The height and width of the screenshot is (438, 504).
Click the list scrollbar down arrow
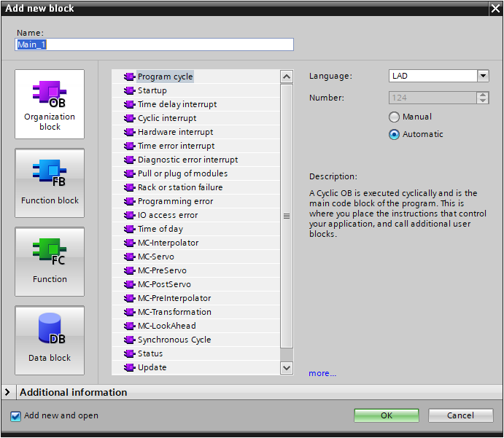(287, 368)
